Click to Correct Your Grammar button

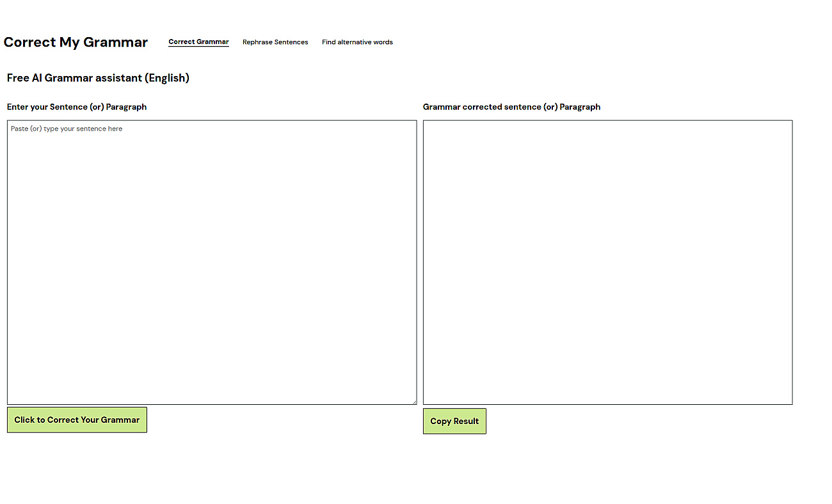[77, 420]
